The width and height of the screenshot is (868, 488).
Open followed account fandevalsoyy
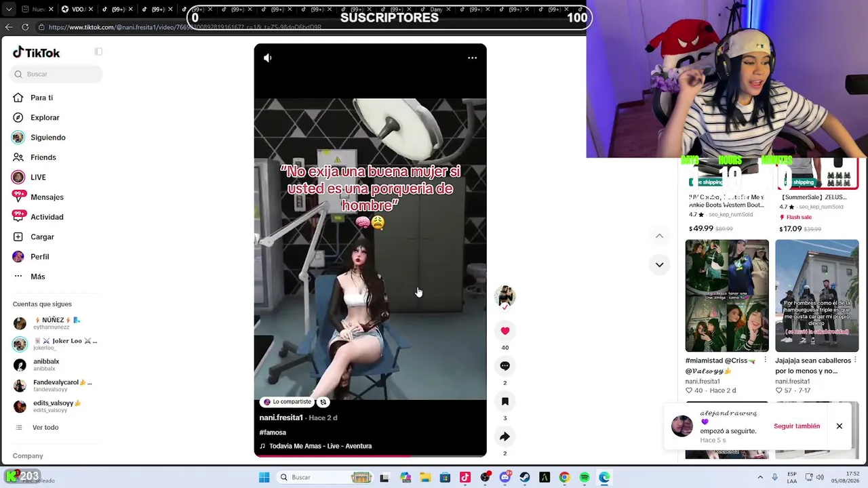coord(56,386)
